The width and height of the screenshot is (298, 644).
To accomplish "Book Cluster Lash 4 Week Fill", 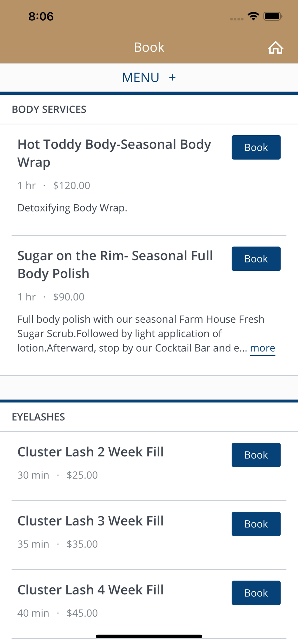I will 256,593.
